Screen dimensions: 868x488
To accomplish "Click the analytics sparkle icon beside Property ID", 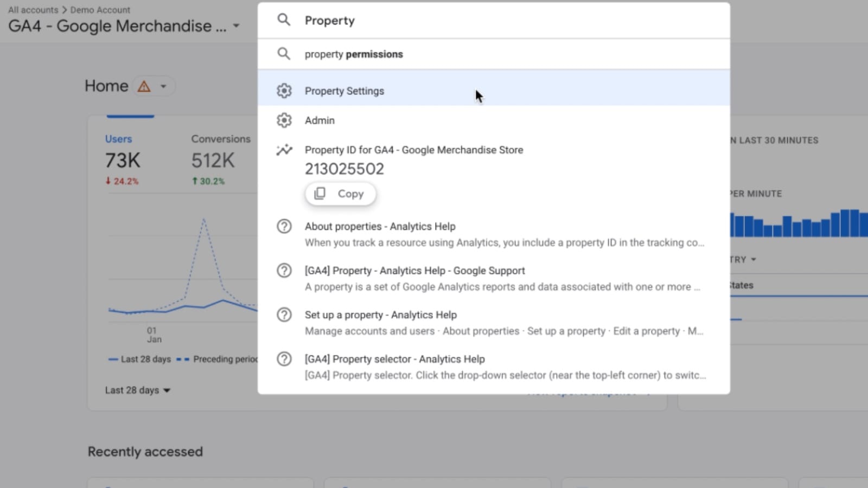I will point(284,150).
